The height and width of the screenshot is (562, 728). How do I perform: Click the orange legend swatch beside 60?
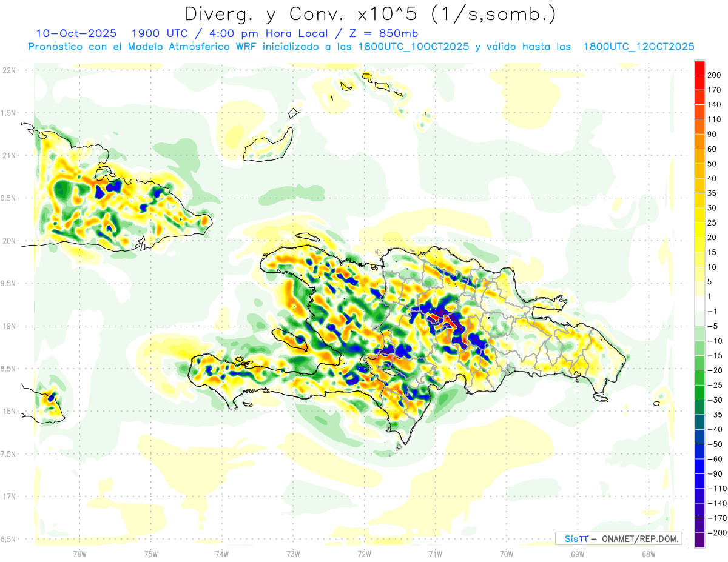[699, 141]
